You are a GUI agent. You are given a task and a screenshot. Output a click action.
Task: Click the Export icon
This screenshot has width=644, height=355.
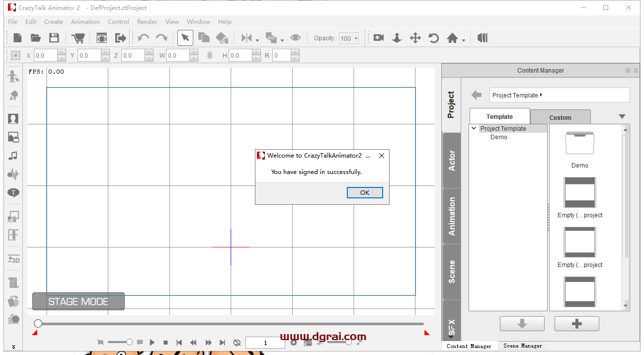120,38
